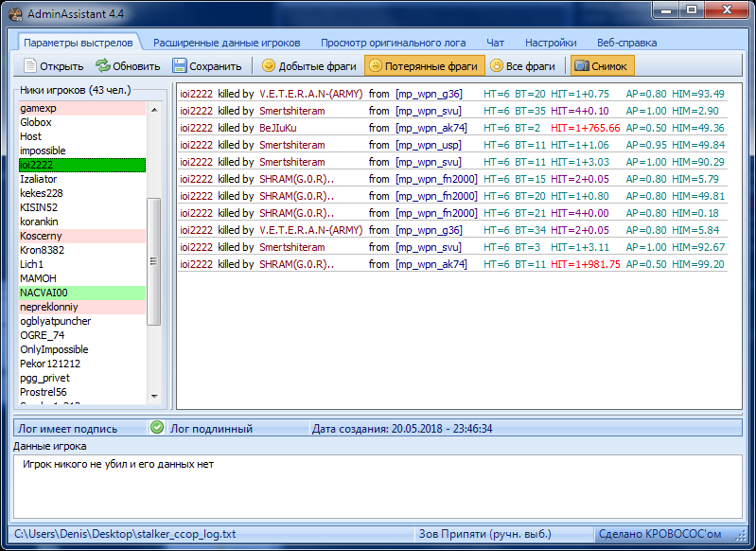Select highlighted player ioi2222

click(82, 165)
